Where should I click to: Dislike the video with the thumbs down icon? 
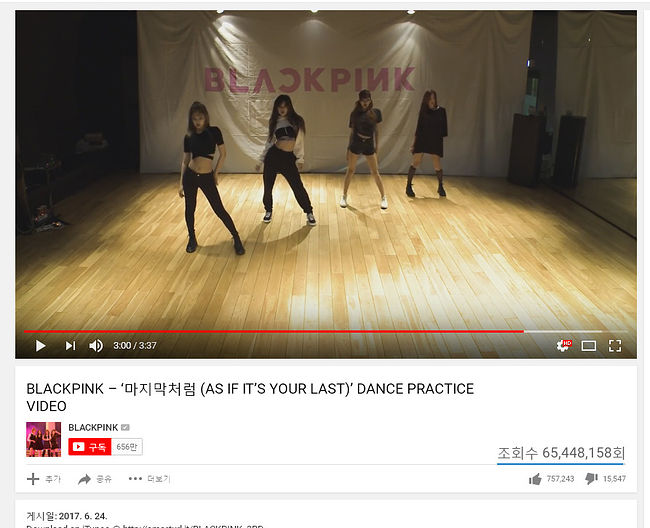coord(591,479)
